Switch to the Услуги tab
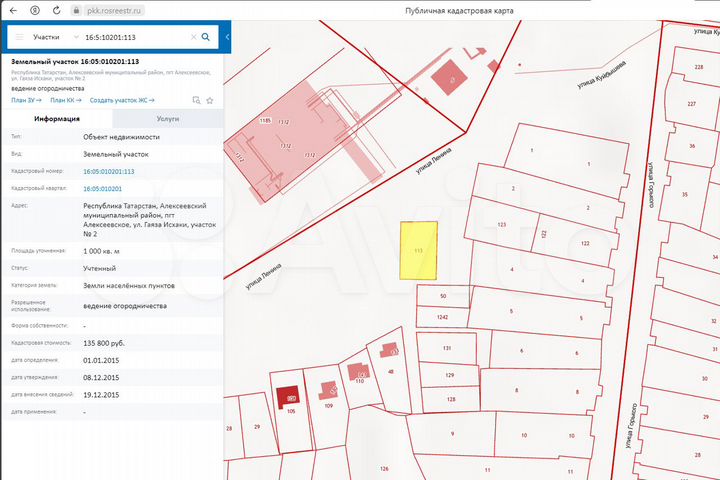This screenshot has width=720, height=480. (168, 118)
